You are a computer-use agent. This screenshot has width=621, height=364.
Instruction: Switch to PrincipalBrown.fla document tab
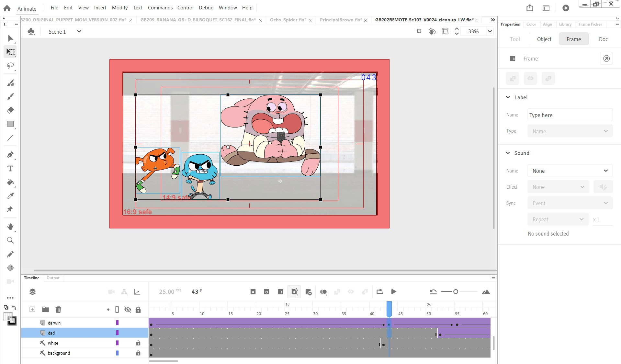341,20
